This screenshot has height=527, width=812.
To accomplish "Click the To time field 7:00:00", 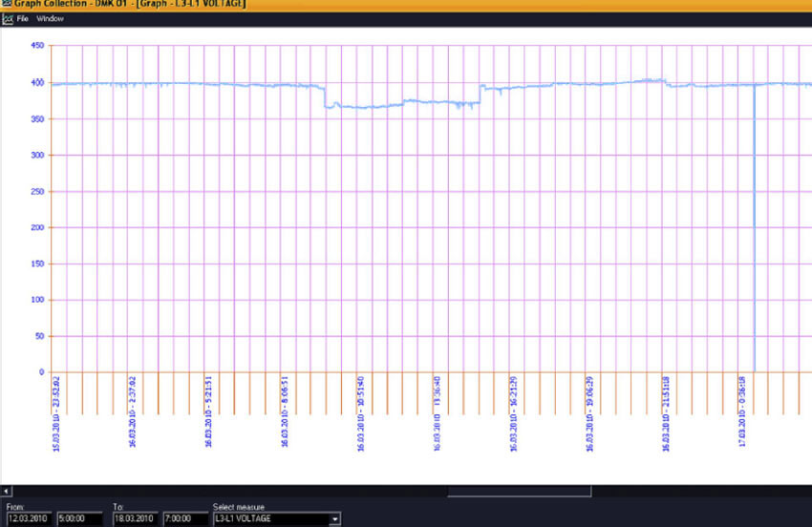I will click(x=185, y=518).
